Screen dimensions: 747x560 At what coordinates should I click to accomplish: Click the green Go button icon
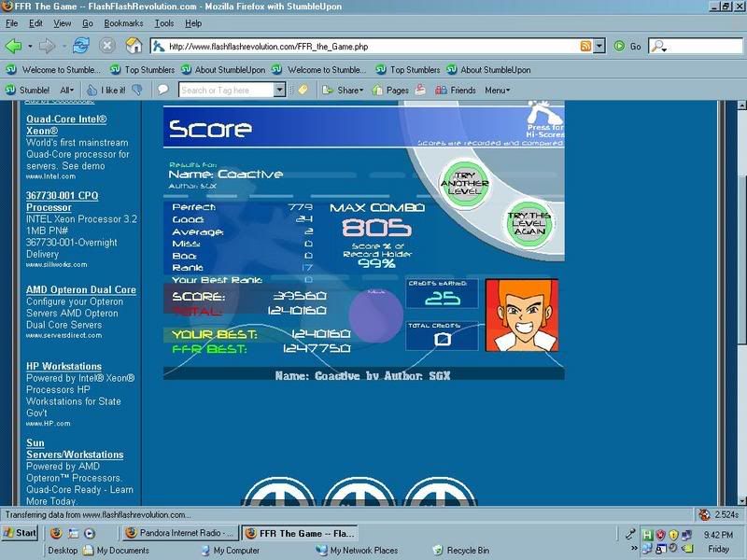[x=620, y=46]
